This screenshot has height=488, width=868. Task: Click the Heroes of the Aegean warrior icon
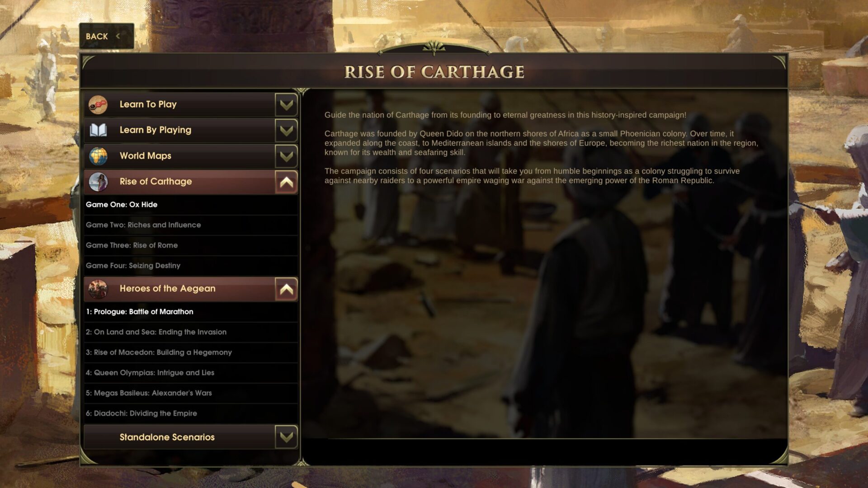coord(98,289)
